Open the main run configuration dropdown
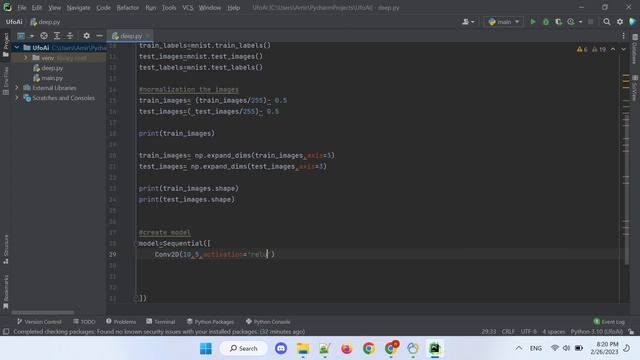This screenshot has height=360, width=640. pyautogui.click(x=504, y=22)
